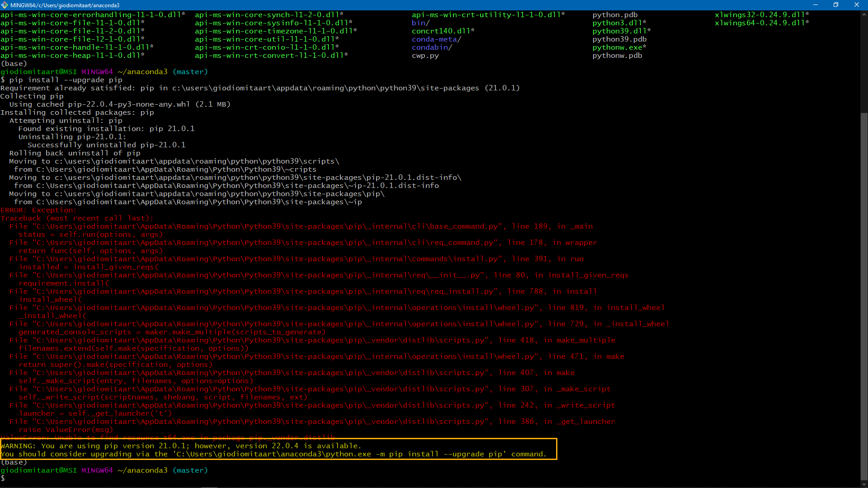
Task: Click the 'WARNING: You are using pip version' line
Action: pos(181,446)
